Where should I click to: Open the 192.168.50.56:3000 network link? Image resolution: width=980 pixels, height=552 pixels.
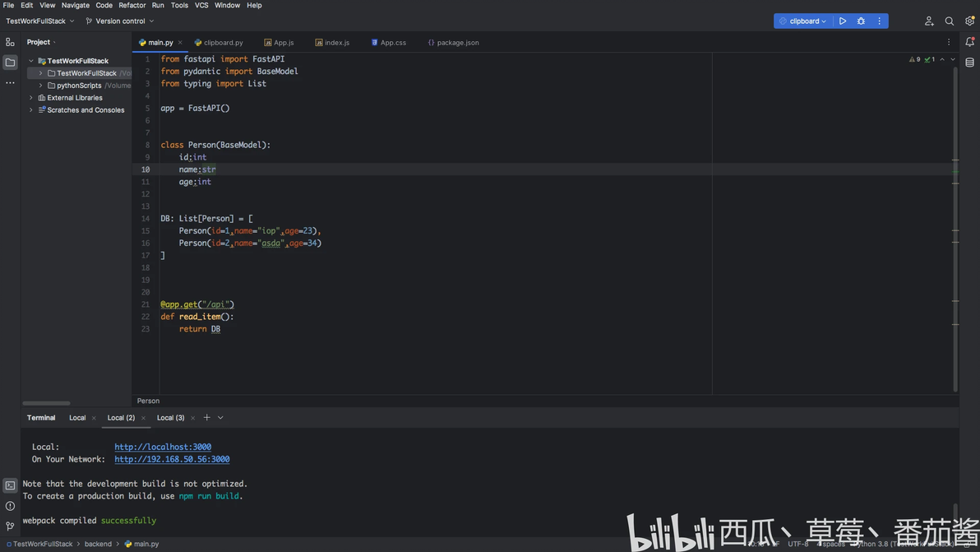click(x=172, y=460)
